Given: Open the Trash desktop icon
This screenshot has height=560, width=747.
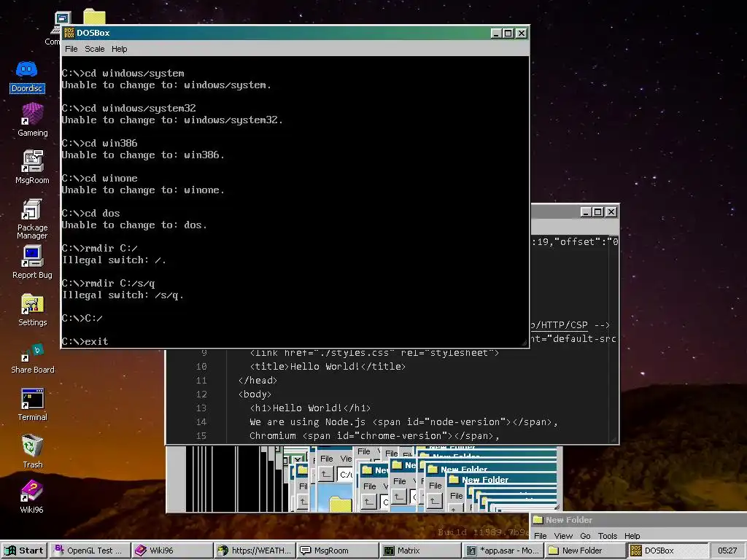Looking at the screenshot, I should (x=32, y=451).
